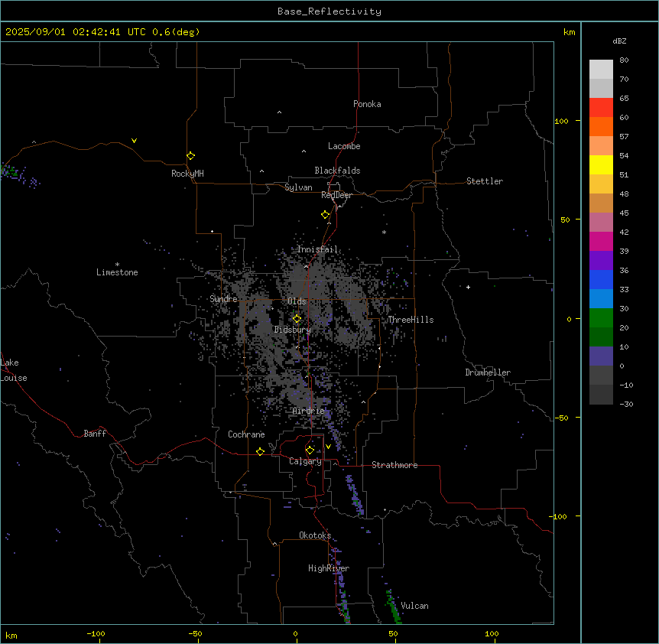This screenshot has width=659, height=644.
Task: Click the km unit label at bottom left
Action: pos(11,635)
